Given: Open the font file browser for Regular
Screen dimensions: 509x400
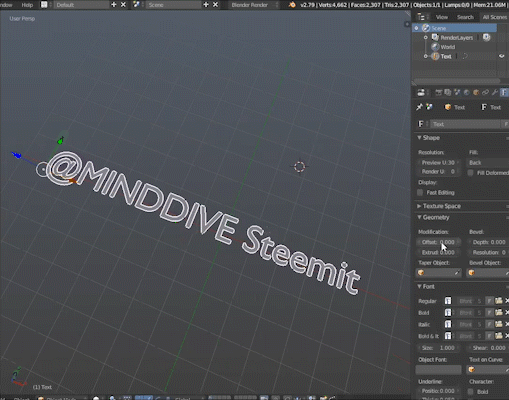Looking at the screenshot, I should point(499,301).
